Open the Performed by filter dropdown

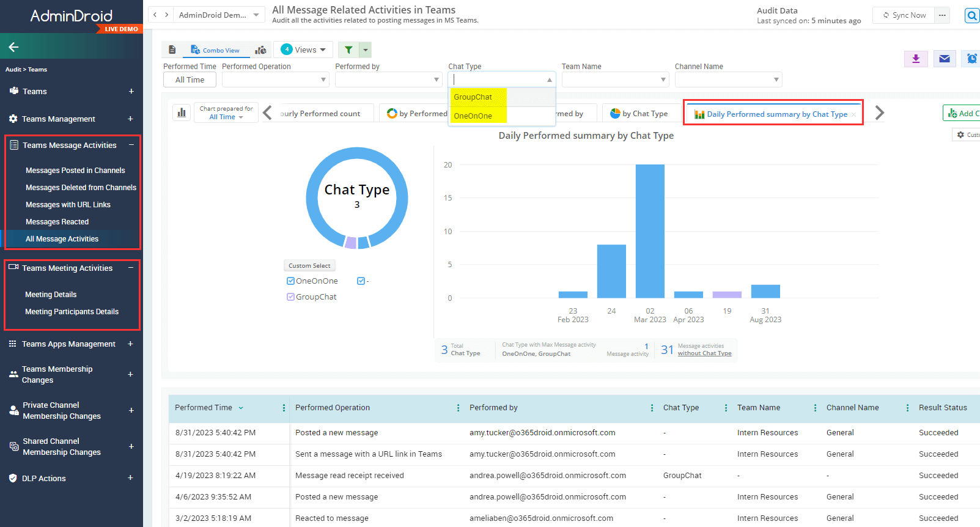pos(388,79)
